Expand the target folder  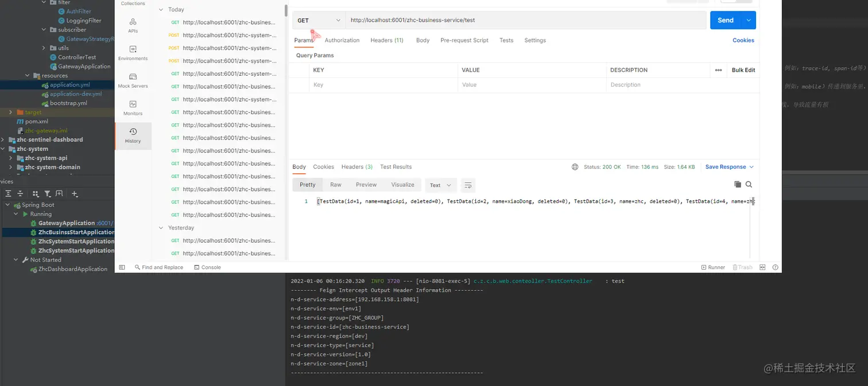(x=10, y=112)
